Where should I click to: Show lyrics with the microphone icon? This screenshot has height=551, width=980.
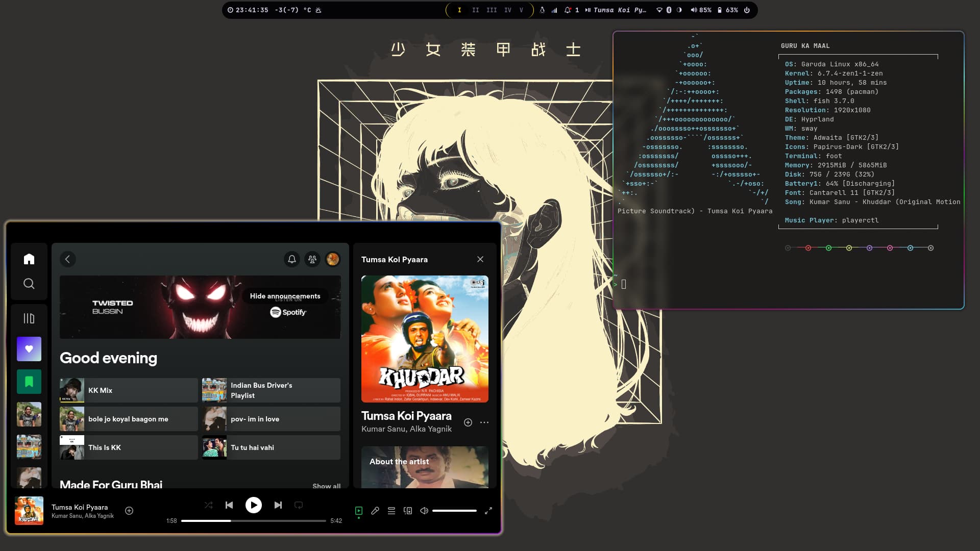click(x=375, y=511)
